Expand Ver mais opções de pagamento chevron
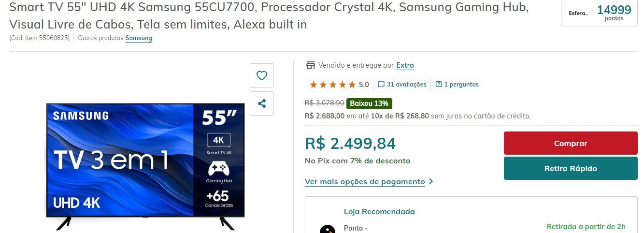The width and height of the screenshot is (644, 233). pyautogui.click(x=431, y=182)
